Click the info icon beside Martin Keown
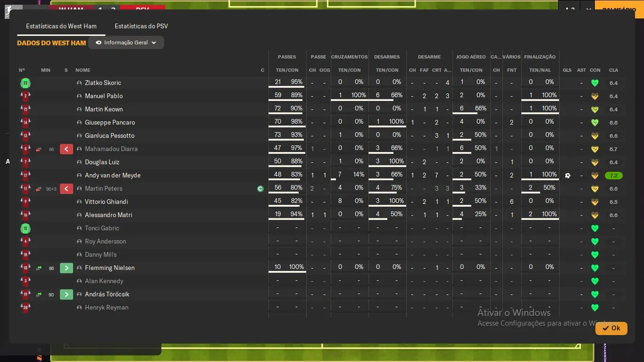Screen dimensions: 644x362 pos(79,109)
